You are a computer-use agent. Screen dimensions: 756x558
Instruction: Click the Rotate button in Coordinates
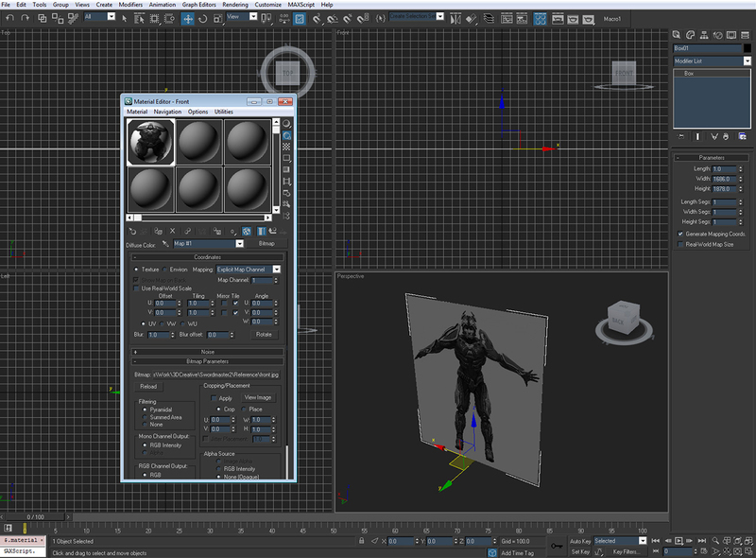coord(264,334)
